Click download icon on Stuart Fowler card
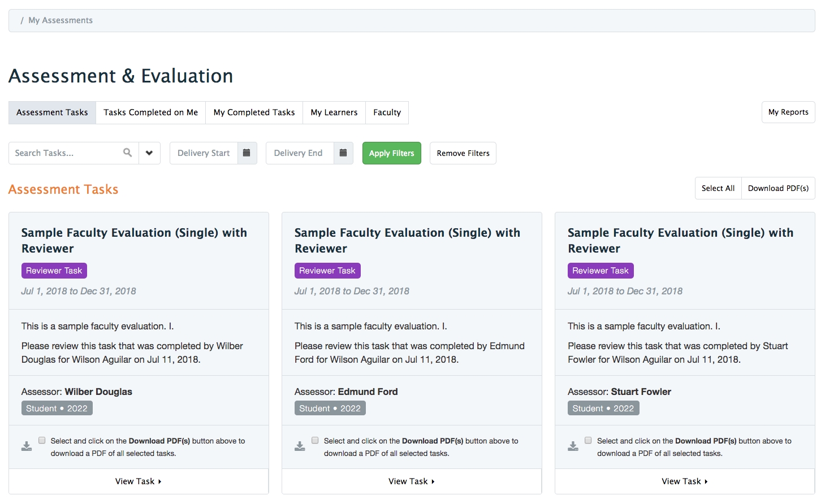Image resolution: width=825 pixels, height=504 pixels. (x=573, y=446)
